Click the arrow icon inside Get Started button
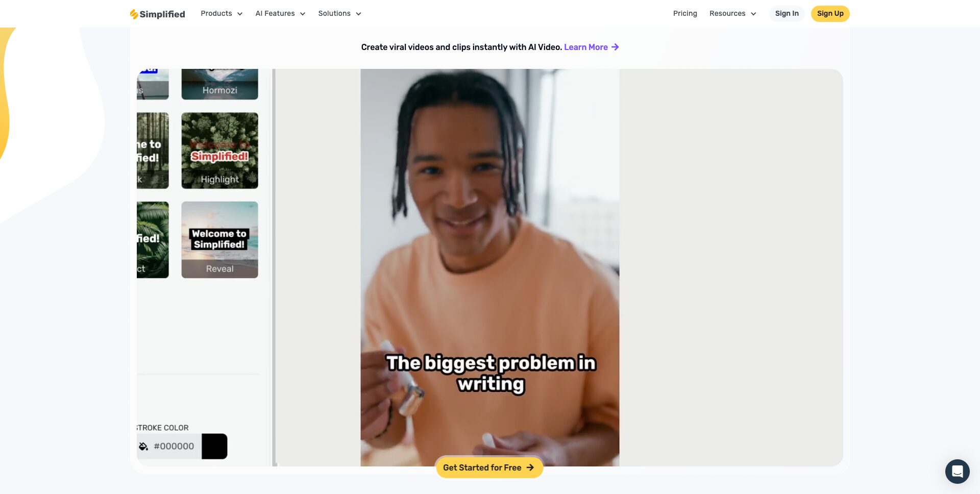Viewport: 980px width, 494px height. (x=531, y=467)
